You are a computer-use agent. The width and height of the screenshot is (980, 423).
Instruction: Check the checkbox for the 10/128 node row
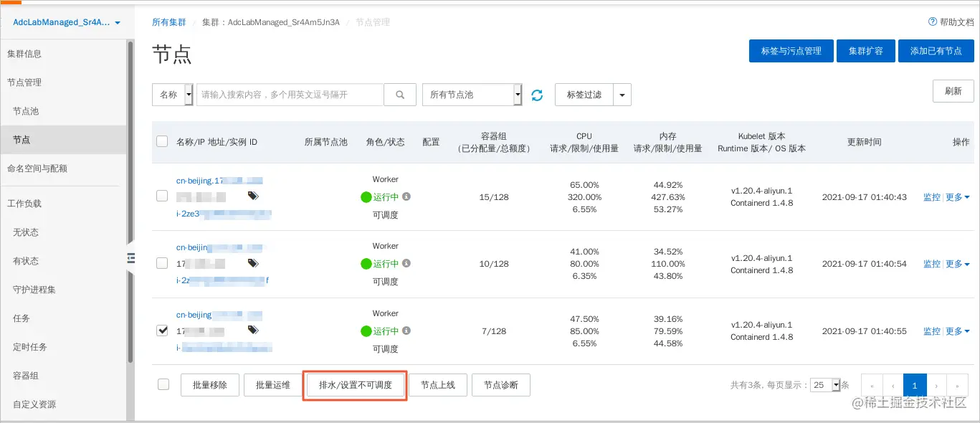pyautogui.click(x=162, y=263)
